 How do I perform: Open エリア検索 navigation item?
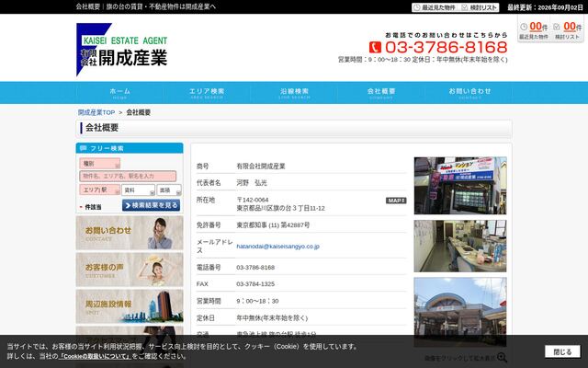[207, 93]
